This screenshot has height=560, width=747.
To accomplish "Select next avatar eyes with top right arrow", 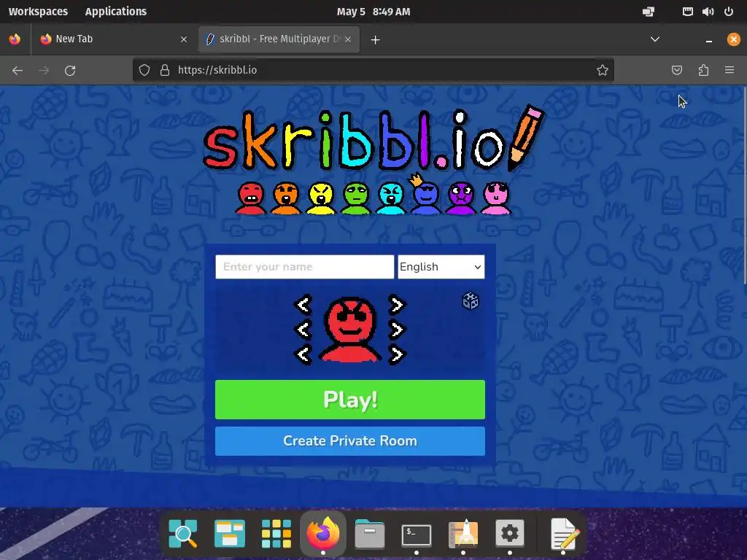I will (396, 305).
